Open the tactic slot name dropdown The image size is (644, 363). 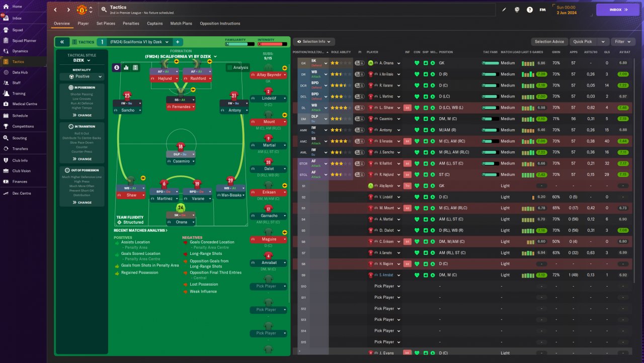coord(140,42)
